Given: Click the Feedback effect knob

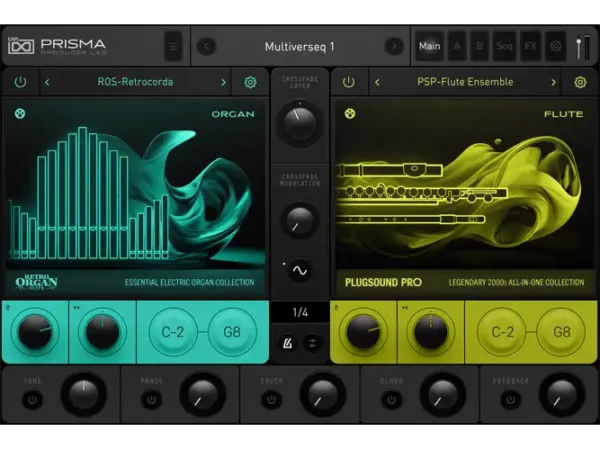Looking at the screenshot, I should pos(562,395).
